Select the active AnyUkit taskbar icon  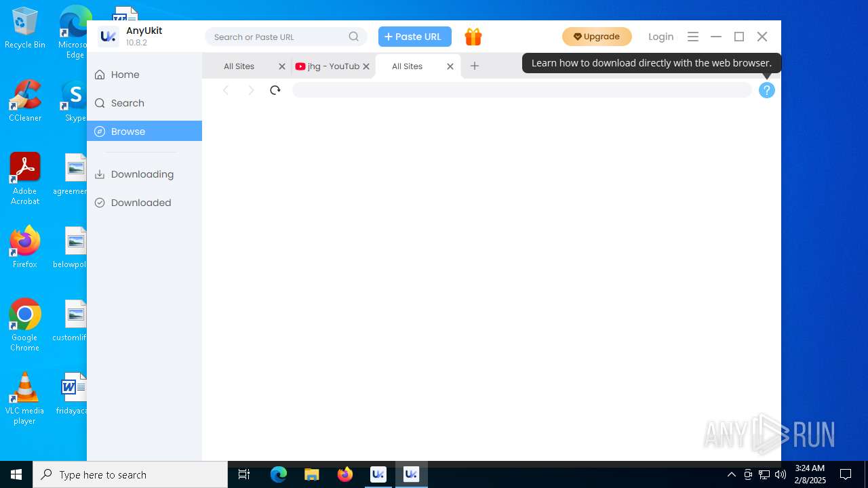(411, 474)
